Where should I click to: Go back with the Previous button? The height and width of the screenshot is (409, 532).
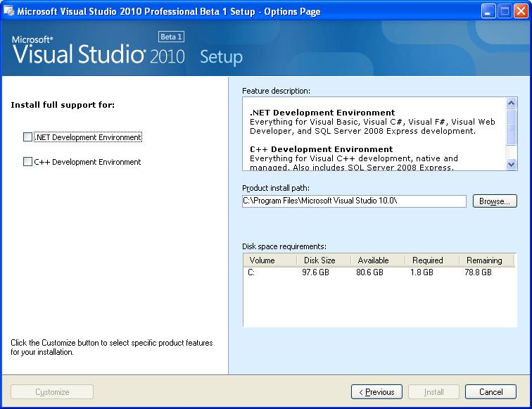pyautogui.click(x=376, y=392)
